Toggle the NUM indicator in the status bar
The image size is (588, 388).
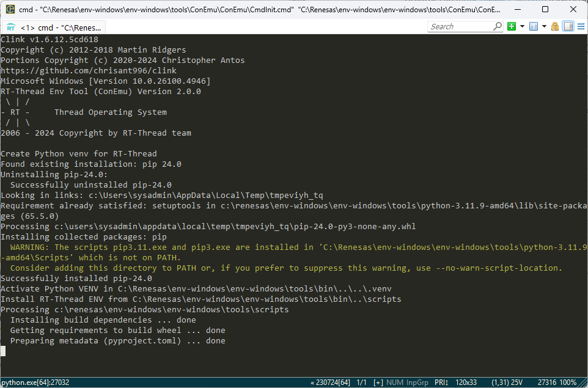coord(394,382)
